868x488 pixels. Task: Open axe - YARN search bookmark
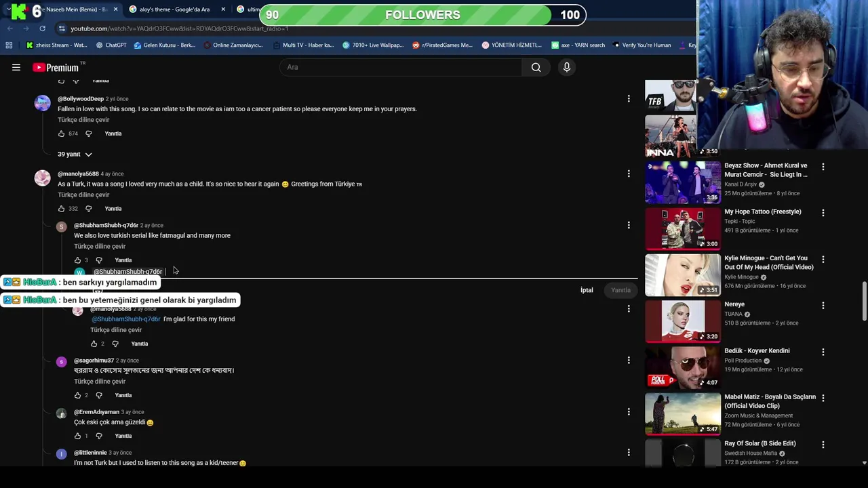click(x=578, y=45)
